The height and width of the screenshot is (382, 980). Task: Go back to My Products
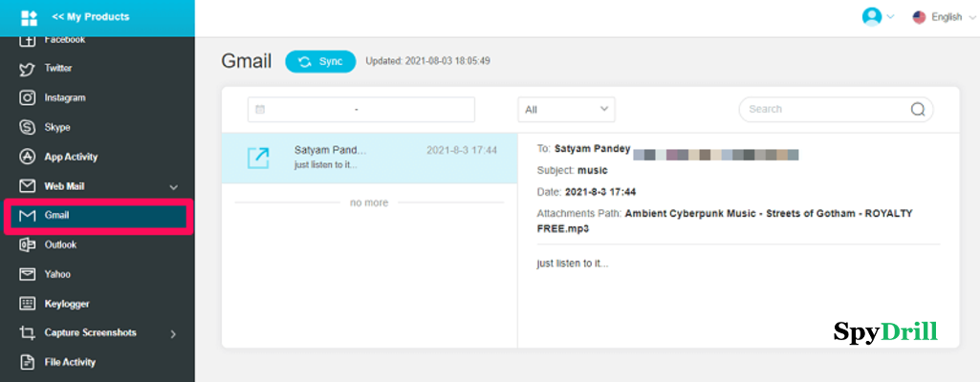tap(91, 17)
